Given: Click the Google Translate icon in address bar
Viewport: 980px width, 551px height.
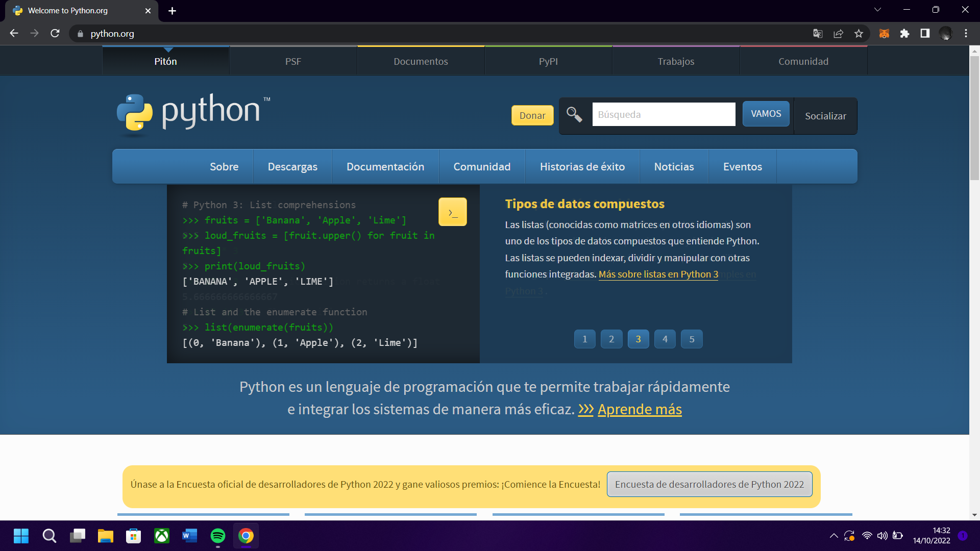Looking at the screenshot, I should click(x=818, y=34).
